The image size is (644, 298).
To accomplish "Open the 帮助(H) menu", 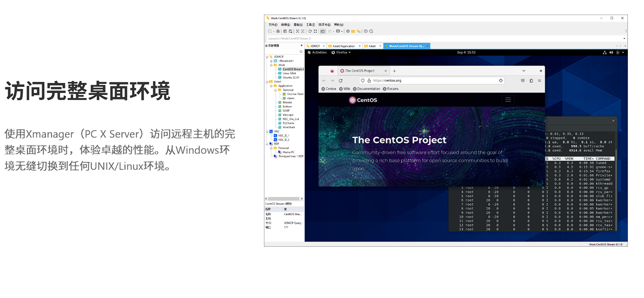I will (339, 25).
